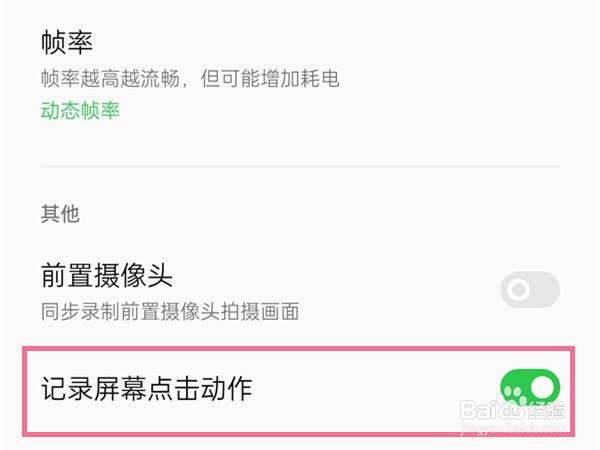The image size is (600, 450).
Task: Click the Baidu 经验 watermark logo
Action: pos(512,409)
